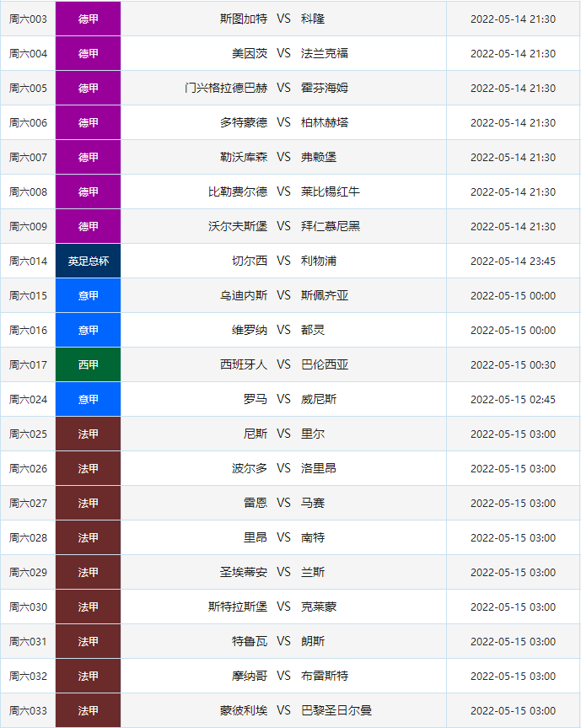The height and width of the screenshot is (728, 581).
Task: Click home team 斯特拉斯堡
Action: tap(238, 607)
